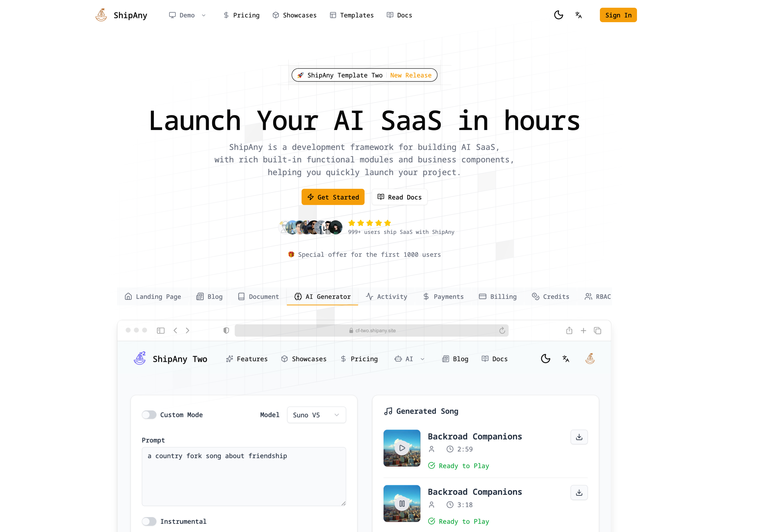Expand the Demo dropdown menu
Screen dimensions: 760x532
(x=187, y=15)
